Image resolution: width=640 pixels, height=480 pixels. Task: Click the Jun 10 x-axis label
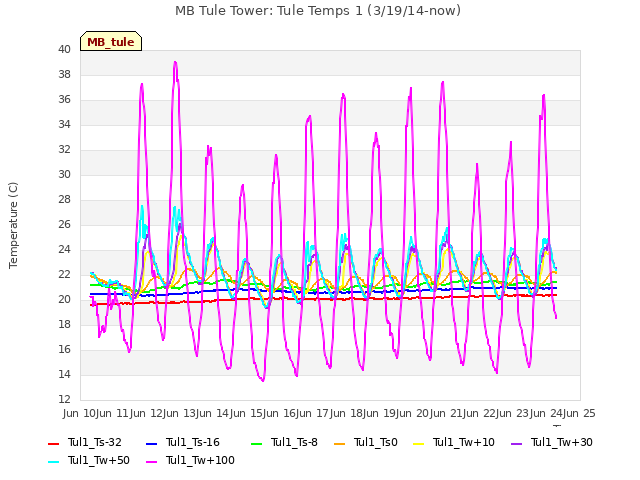[80, 413]
